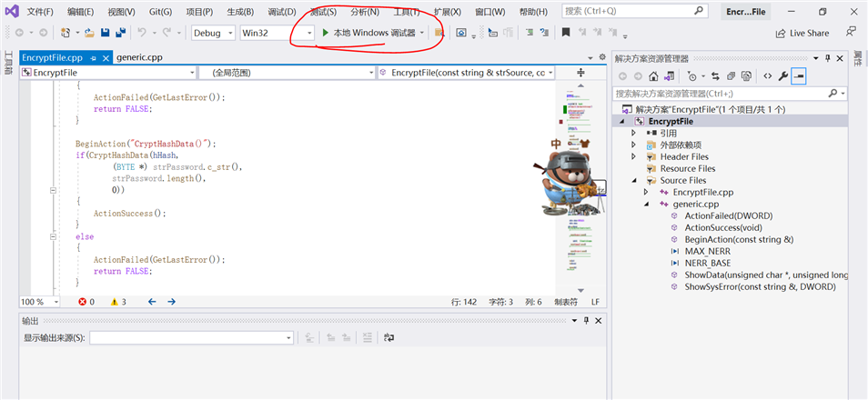This screenshot has width=868, height=400.
Task: Click the Home icon in Solution Explorer
Action: pyautogui.click(x=653, y=76)
